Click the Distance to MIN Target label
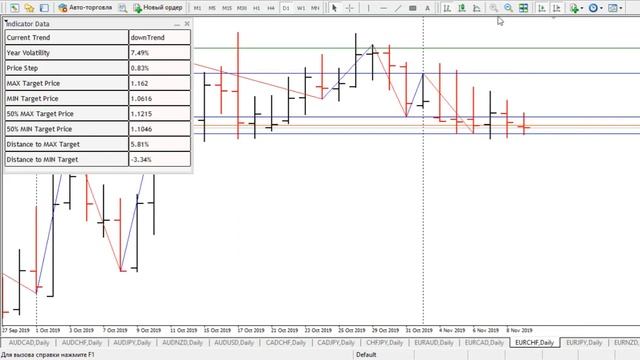640x360 pixels. (42, 160)
